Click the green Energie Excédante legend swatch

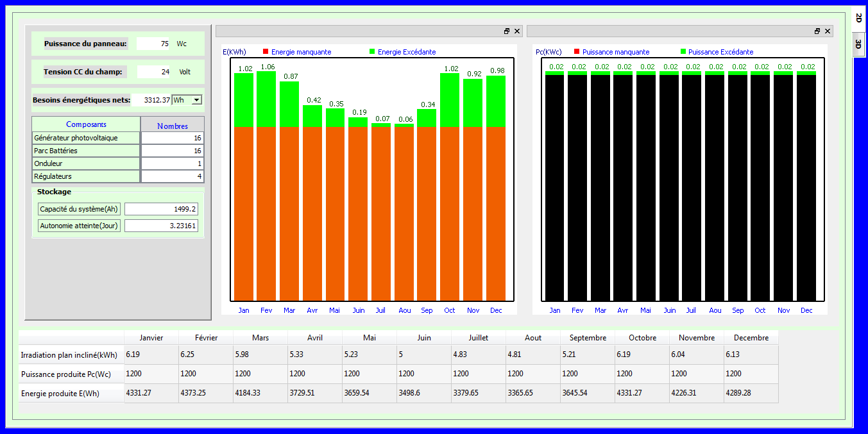click(372, 51)
